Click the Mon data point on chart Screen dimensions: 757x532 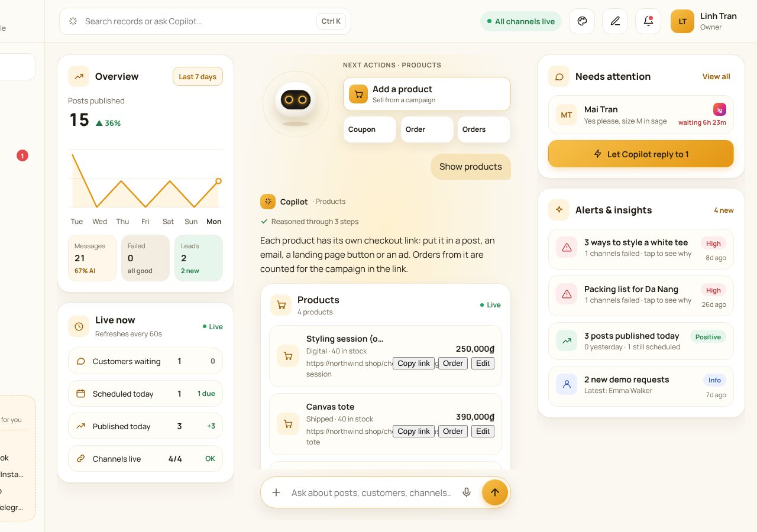(x=218, y=181)
